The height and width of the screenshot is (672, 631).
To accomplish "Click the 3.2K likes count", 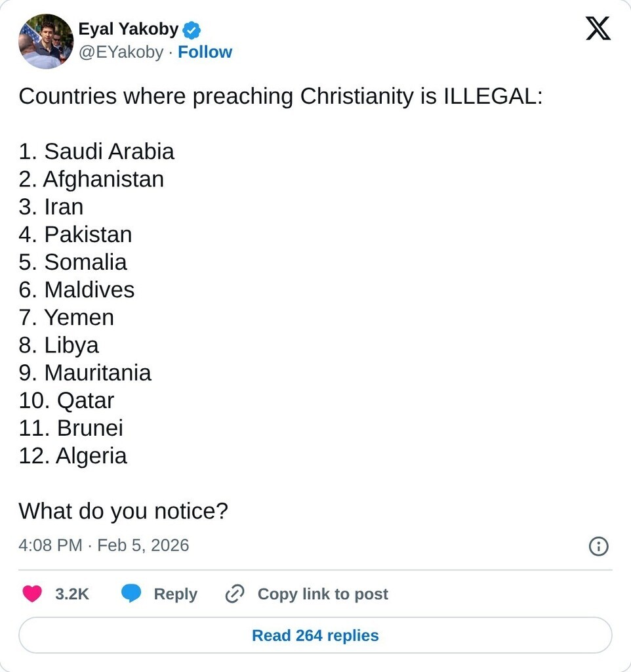I will tap(72, 594).
